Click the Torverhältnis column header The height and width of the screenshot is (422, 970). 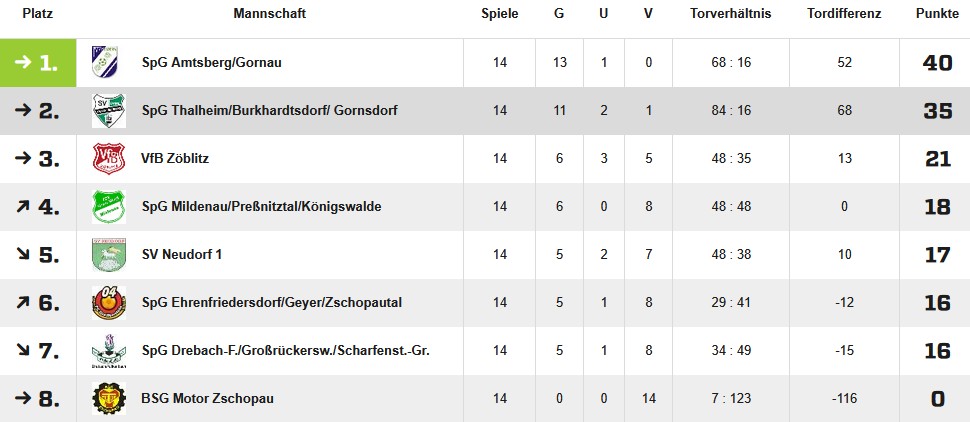click(731, 14)
